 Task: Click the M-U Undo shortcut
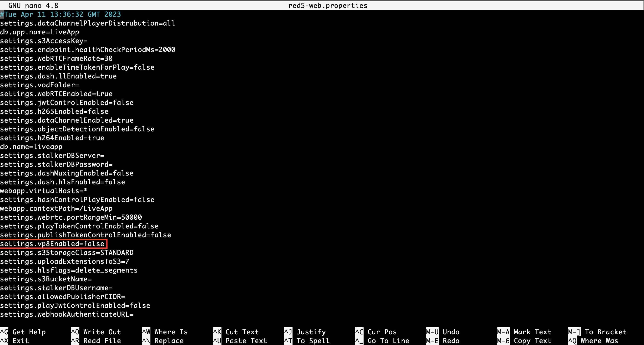443,332
